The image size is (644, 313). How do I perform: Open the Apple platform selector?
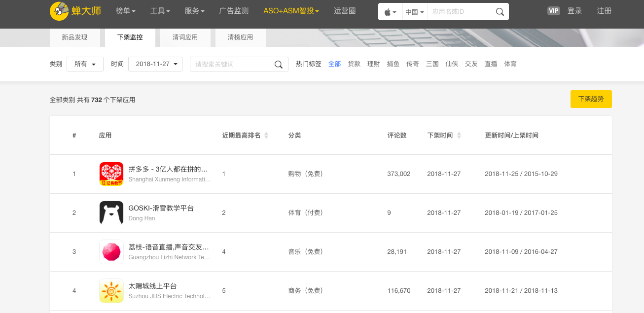tap(390, 11)
